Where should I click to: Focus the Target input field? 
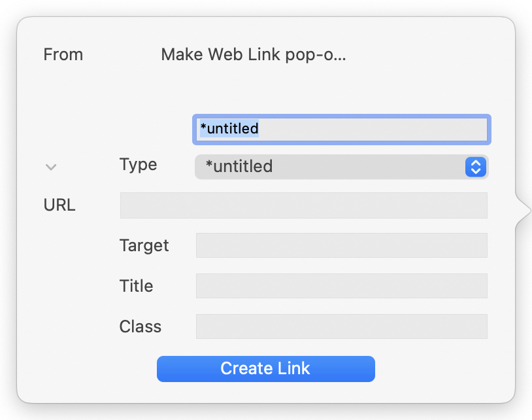click(x=341, y=245)
